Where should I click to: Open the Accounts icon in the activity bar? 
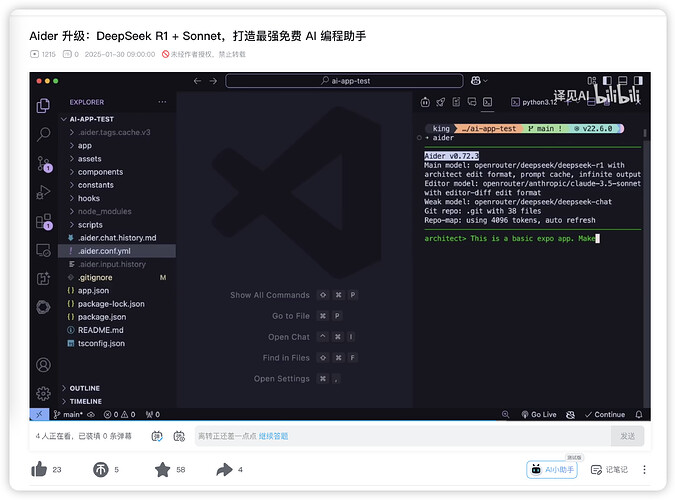pos(43,365)
